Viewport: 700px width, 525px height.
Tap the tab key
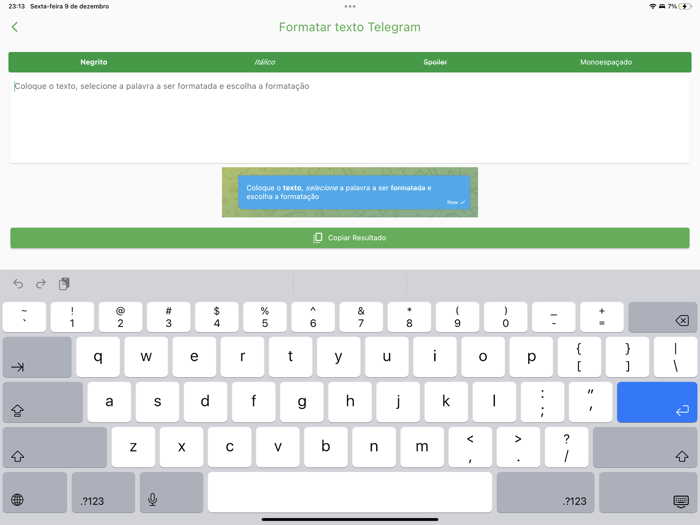(x=37, y=357)
